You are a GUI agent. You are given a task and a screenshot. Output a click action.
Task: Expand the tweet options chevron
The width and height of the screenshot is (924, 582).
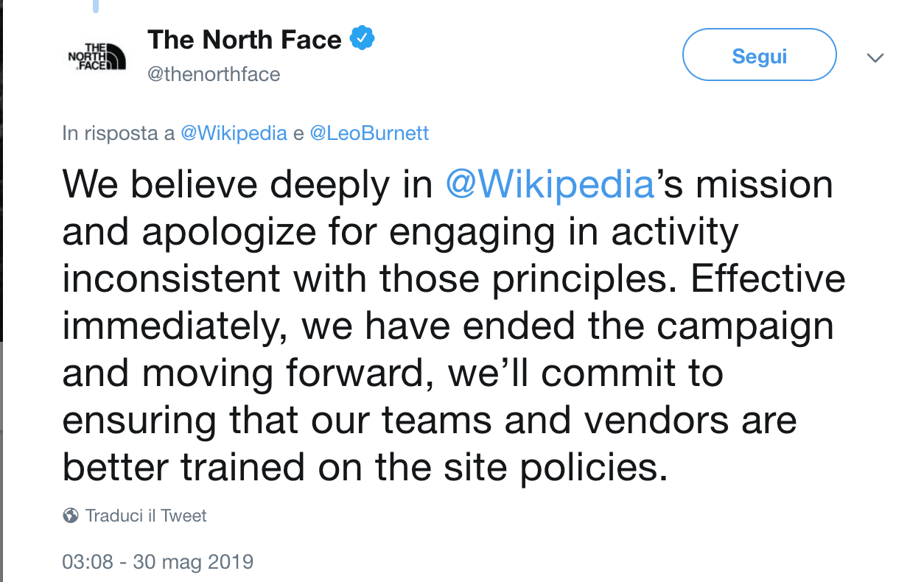[875, 58]
